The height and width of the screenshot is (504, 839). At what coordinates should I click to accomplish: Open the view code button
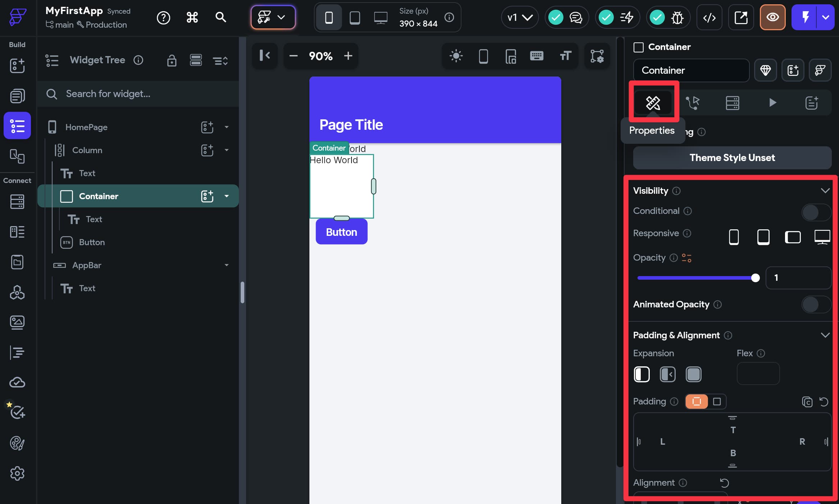(x=709, y=17)
